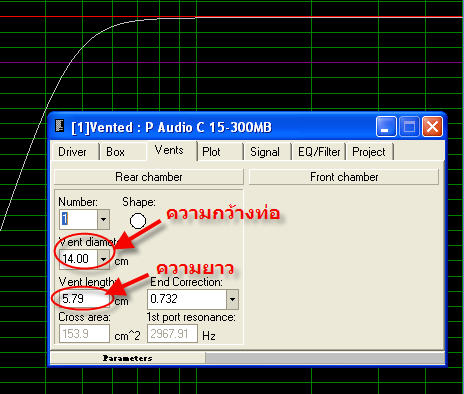Close the Vented P Audio window

click(x=432, y=127)
